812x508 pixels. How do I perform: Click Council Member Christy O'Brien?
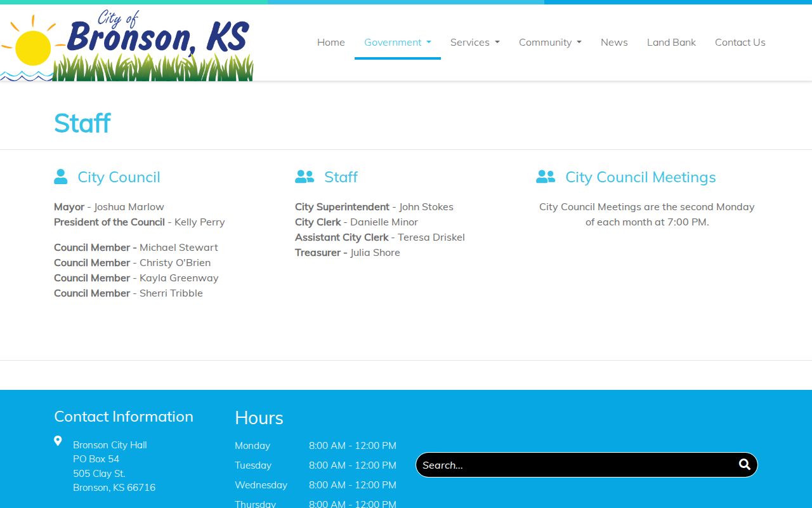132,262
